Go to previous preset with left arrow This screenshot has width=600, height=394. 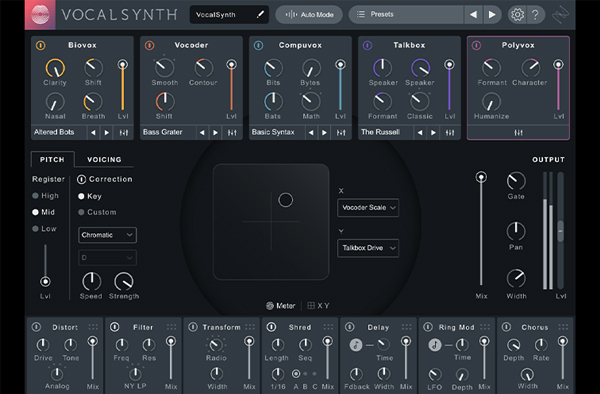coord(473,15)
